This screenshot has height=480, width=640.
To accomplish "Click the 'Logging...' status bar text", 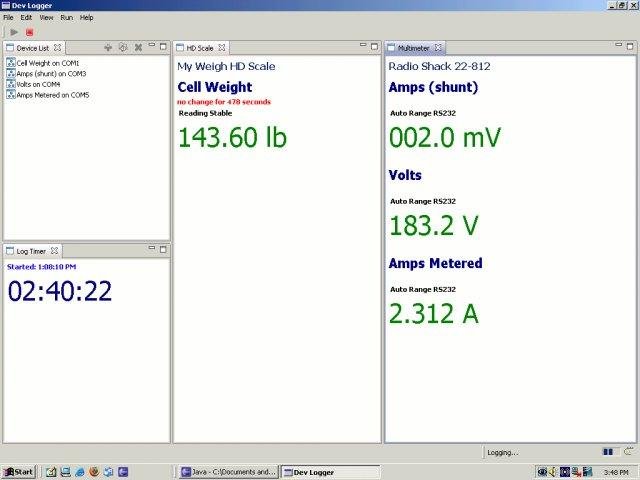I will [x=503, y=453].
